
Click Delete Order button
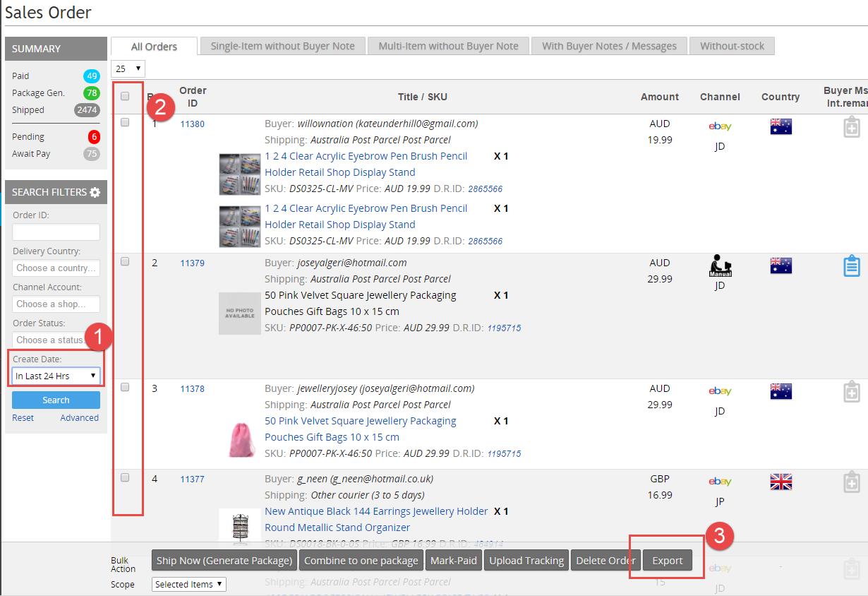click(x=605, y=560)
